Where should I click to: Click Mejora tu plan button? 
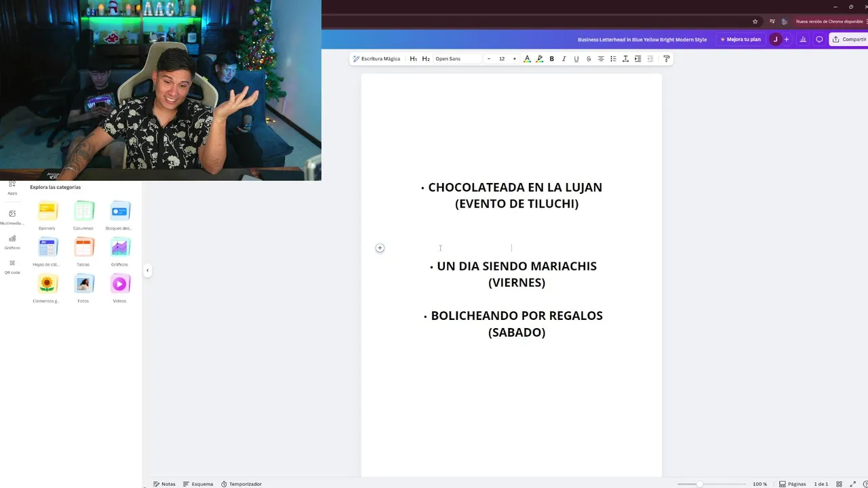741,39
